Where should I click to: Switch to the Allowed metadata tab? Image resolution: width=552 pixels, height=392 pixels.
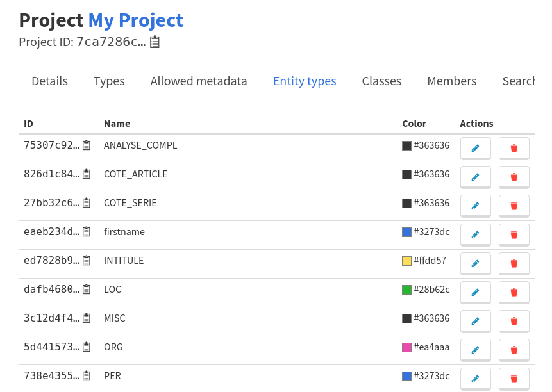click(199, 81)
